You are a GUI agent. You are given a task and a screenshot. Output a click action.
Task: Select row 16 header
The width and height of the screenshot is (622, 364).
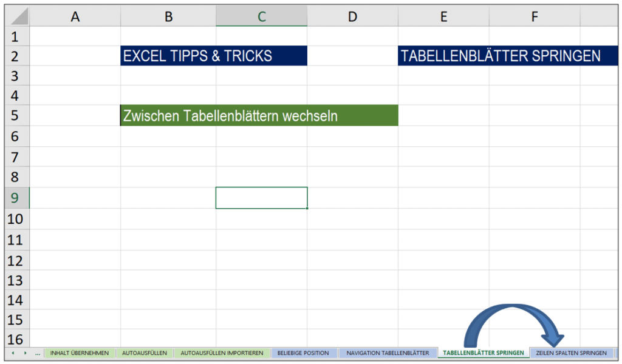pyautogui.click(x=16, y=339)
